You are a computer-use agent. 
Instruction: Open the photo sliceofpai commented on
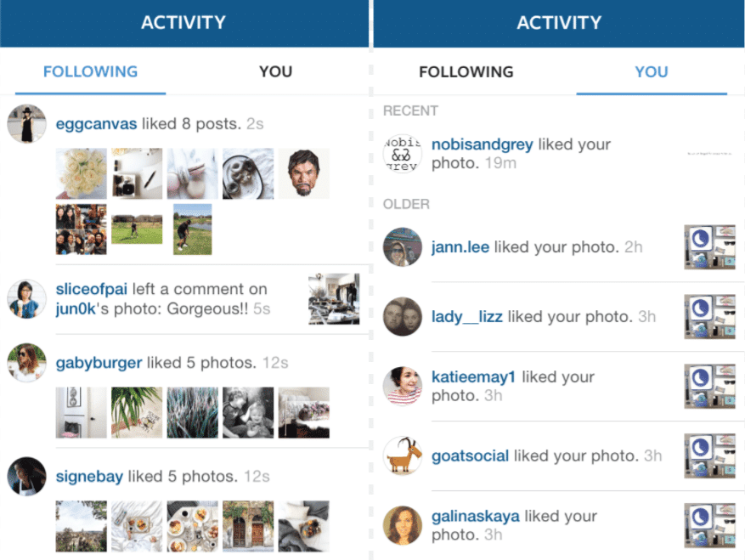(334, 299)
